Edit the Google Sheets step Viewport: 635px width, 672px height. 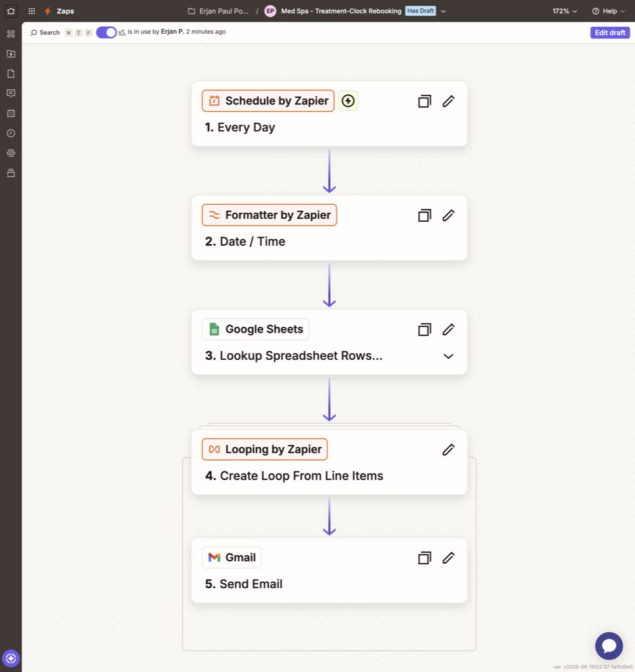click(x=449, y=329)
